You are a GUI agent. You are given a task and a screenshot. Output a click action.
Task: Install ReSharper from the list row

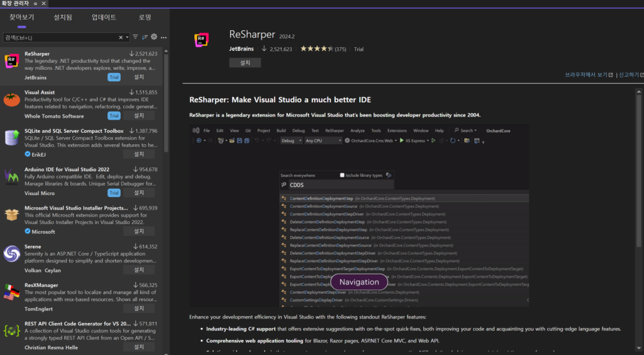click(139, 77)
